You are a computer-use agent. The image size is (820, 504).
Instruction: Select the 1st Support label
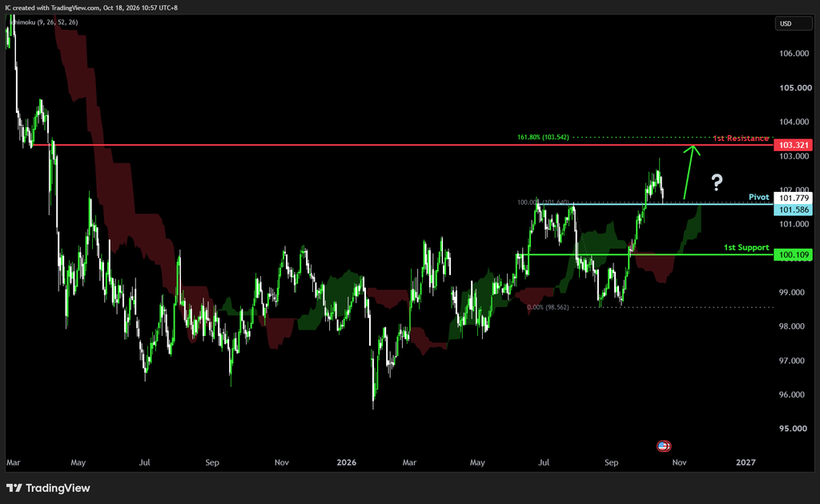point(746,247)
